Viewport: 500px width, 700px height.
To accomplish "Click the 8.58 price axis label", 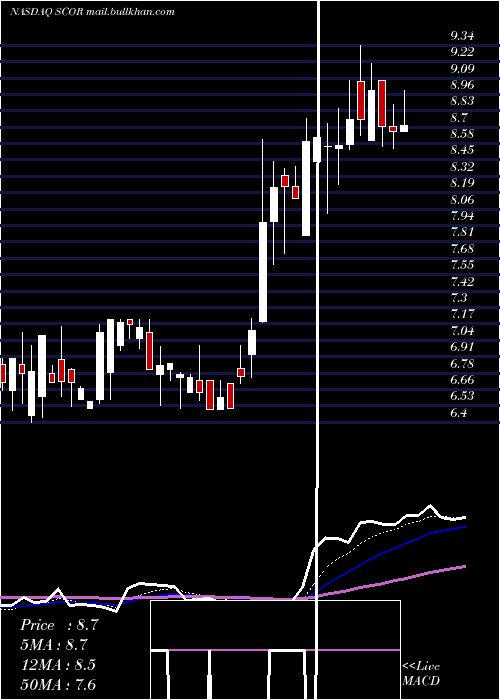I will [462, 134].
